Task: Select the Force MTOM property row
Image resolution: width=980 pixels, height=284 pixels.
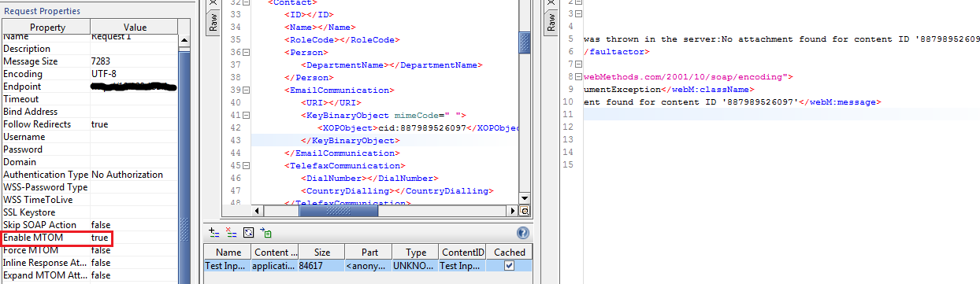Action: pyautogui.click(x=90, y=250)
